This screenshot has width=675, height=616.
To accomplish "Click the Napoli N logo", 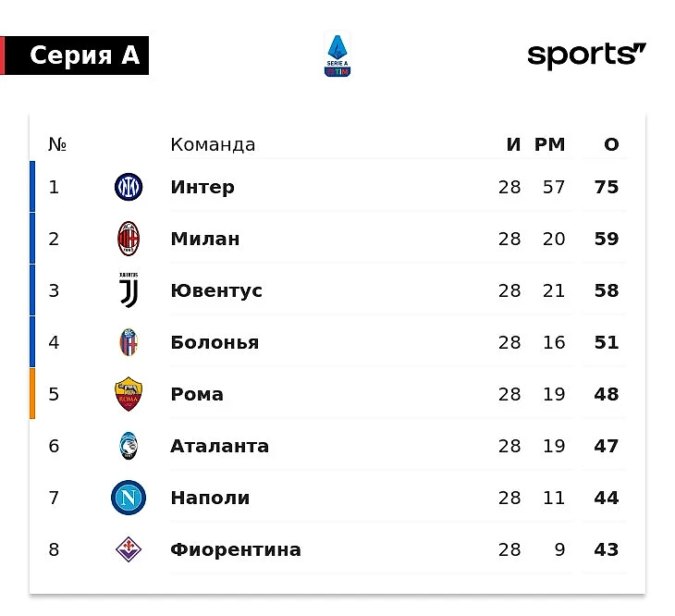I will coord(129,498).
